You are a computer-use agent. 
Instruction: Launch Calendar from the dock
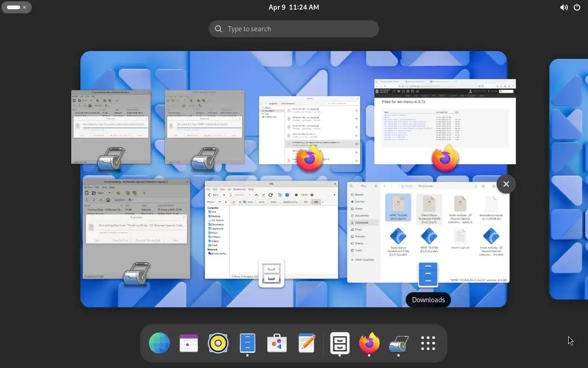coord(189,343)
